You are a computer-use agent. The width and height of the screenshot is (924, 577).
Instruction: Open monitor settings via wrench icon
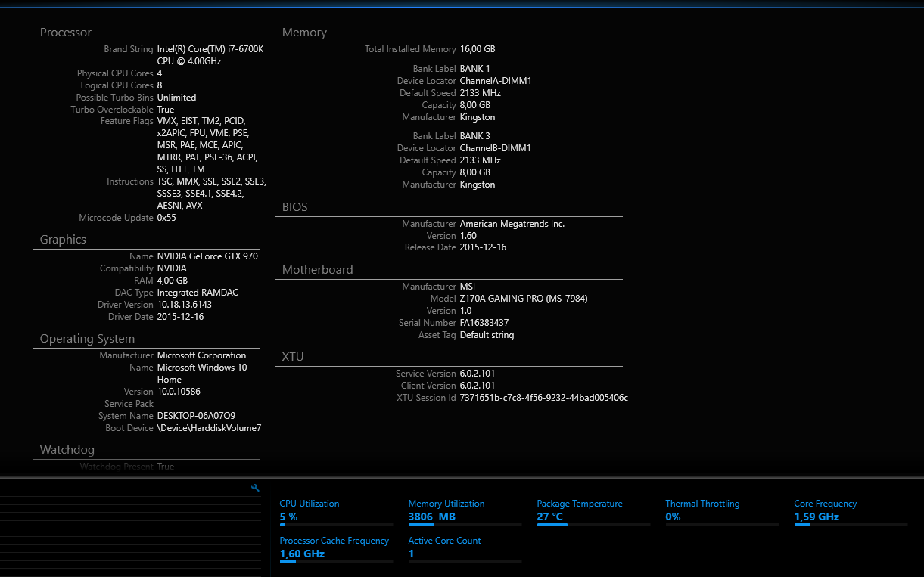[x=255, y=489]
